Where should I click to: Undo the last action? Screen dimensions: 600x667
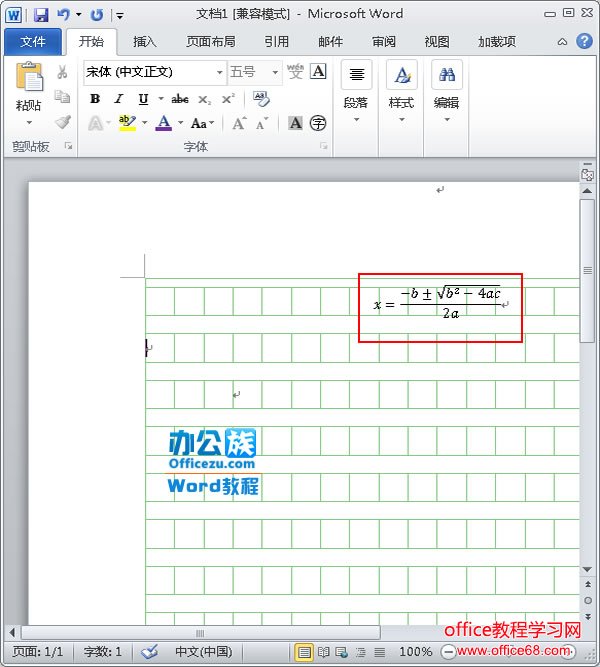(64, 15)
